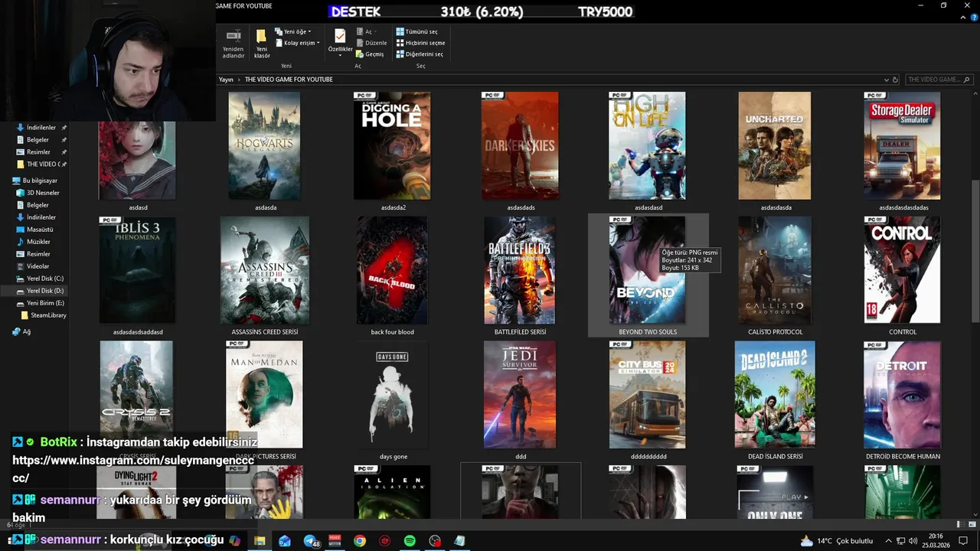Image resolution: width=980 pixels, height=551 pixels.
Task: Open Outlook from the taskbar
Action: 285,541
